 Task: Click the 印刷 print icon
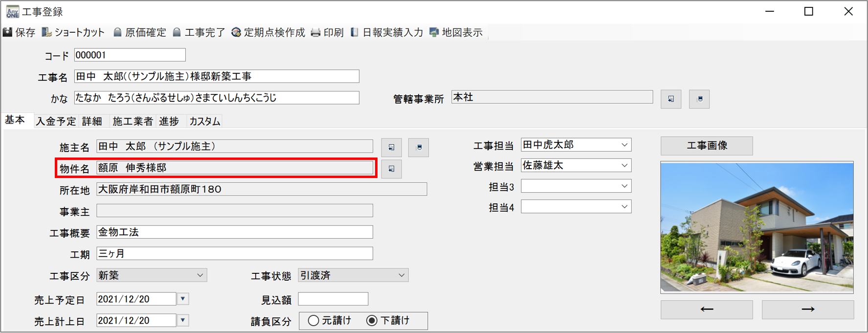(x=316, y=32)
